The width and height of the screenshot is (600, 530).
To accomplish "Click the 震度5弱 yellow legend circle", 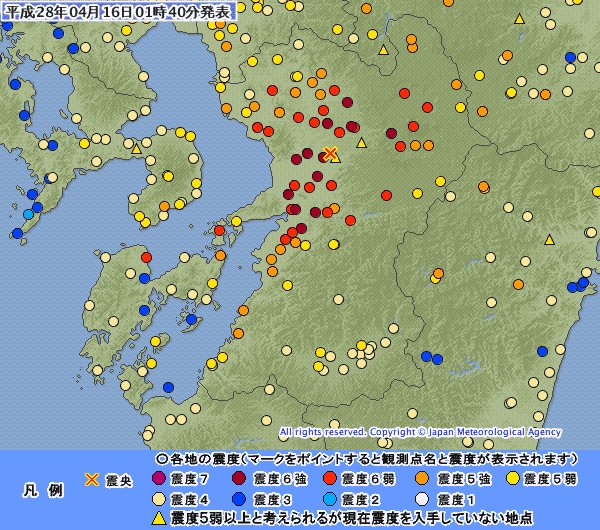I will pyautogui.click(x=513, y=478).
